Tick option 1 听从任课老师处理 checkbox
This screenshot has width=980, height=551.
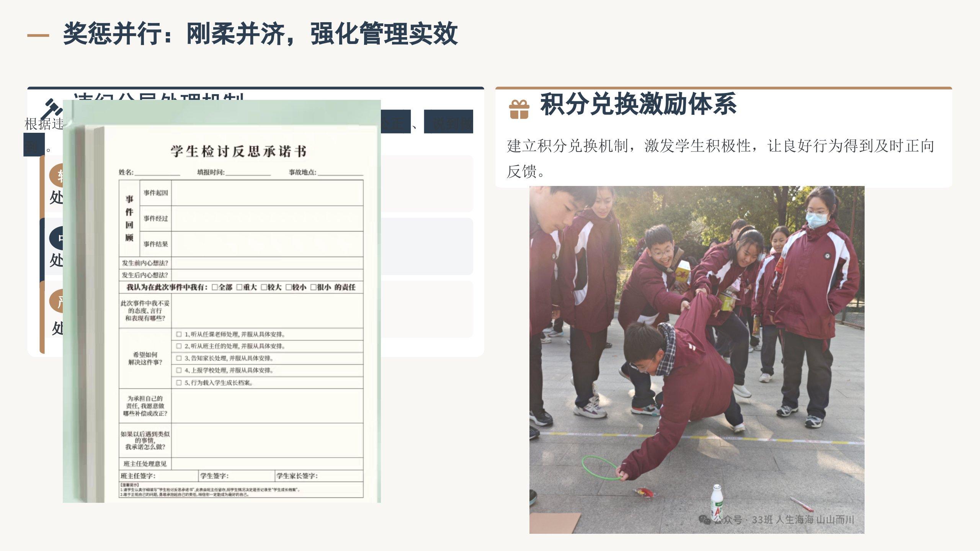tap(179, 334)
